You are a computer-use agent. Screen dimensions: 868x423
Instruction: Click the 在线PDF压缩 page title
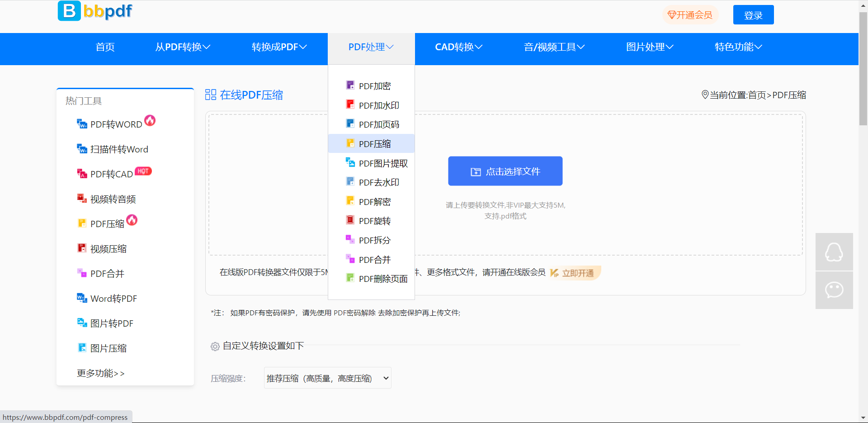pyautogui.click(x=251, y=95)
